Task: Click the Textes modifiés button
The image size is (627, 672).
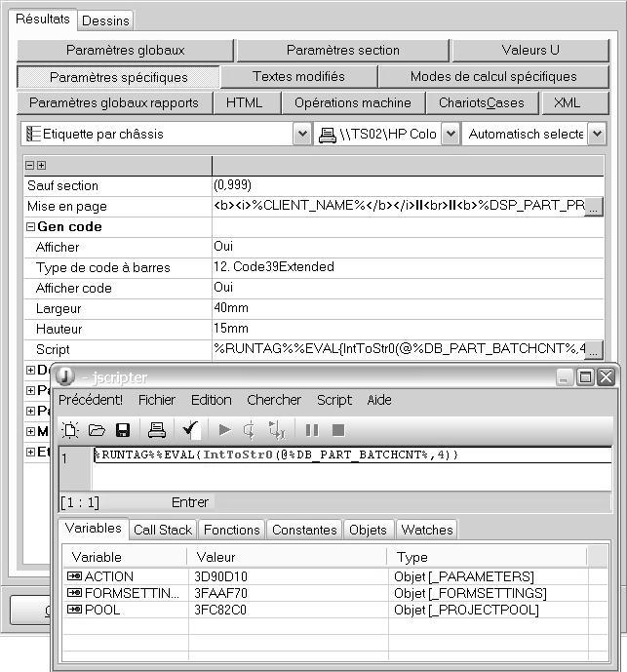Action: tap(298, 76)
